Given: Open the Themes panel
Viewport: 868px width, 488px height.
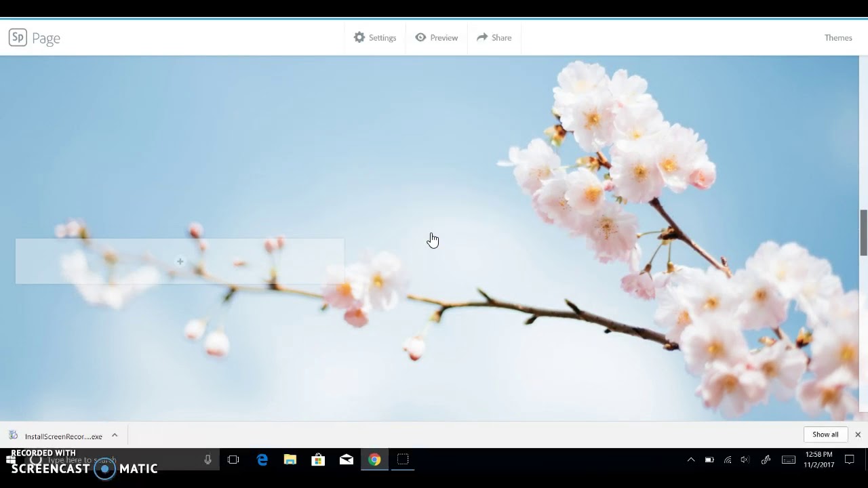Looking at the screenshot, I should coord(838,38).
